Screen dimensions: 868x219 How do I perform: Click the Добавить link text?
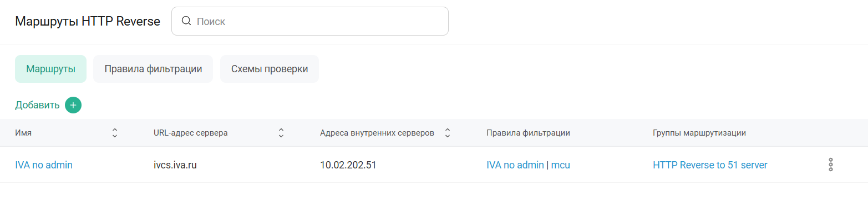[37, 105]
